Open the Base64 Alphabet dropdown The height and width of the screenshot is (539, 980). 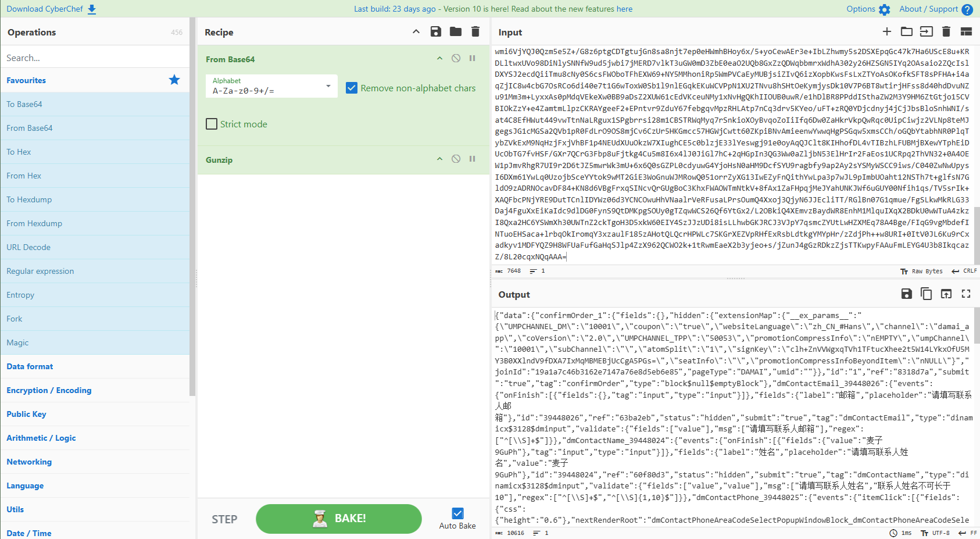[x=271, y=86]
